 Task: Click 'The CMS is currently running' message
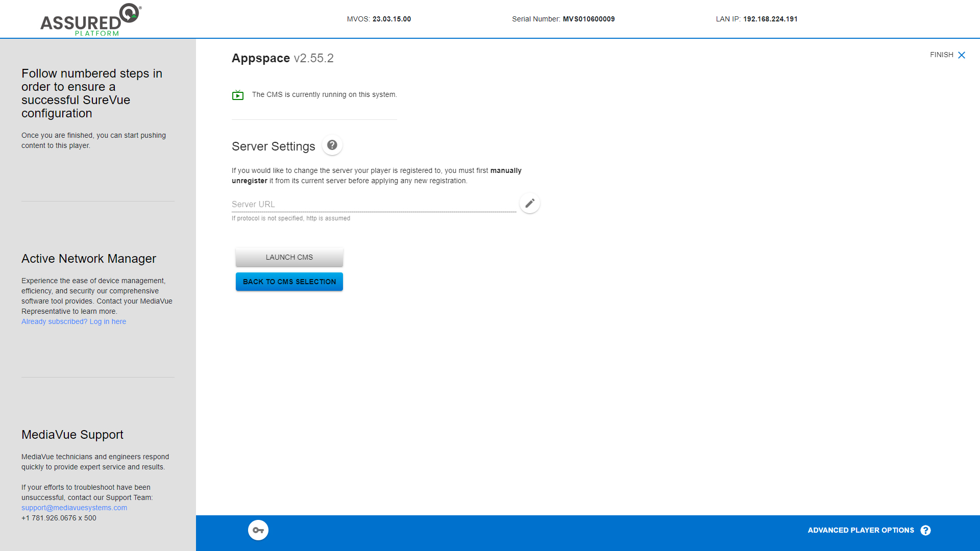(x=325, y=94)
